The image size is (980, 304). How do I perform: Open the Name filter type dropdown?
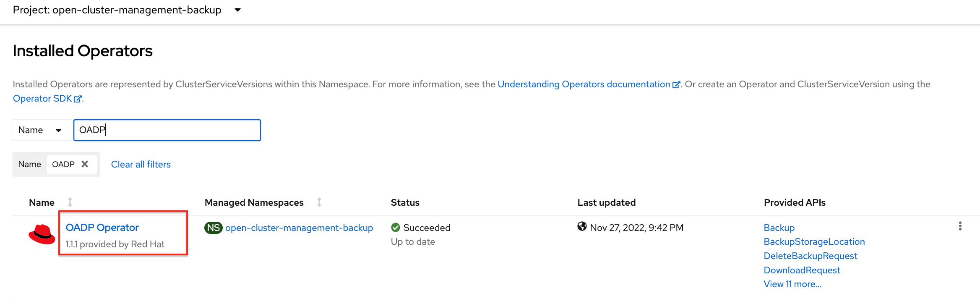(41, 130)
